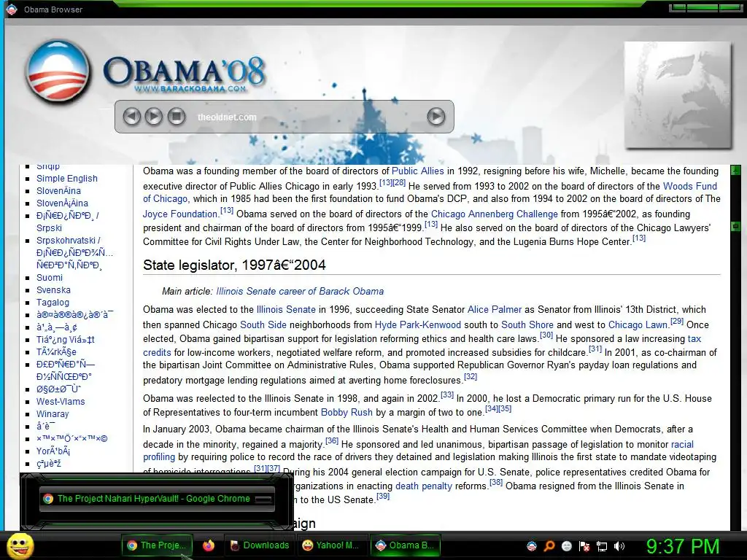747x560 pixels.
Task: Open the Joyce Foundation link
Action: (x=180, y=214)
